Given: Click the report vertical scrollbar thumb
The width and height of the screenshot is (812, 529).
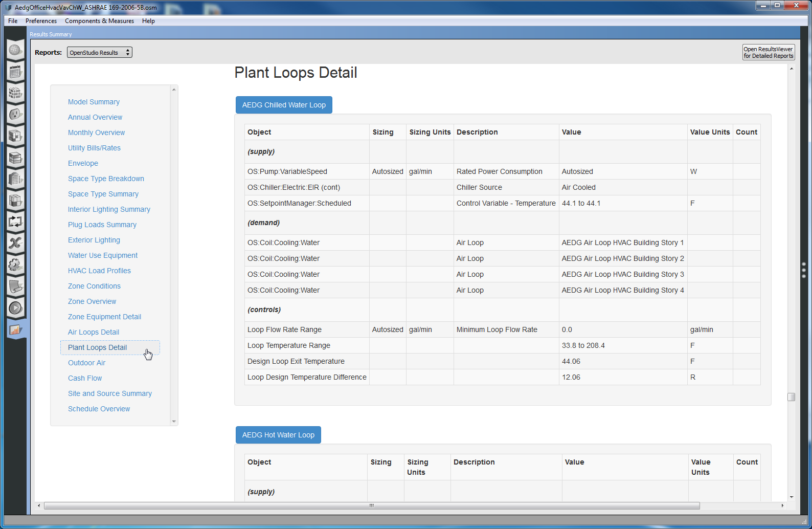Looking at the screenshot, I should pos(792,397).
